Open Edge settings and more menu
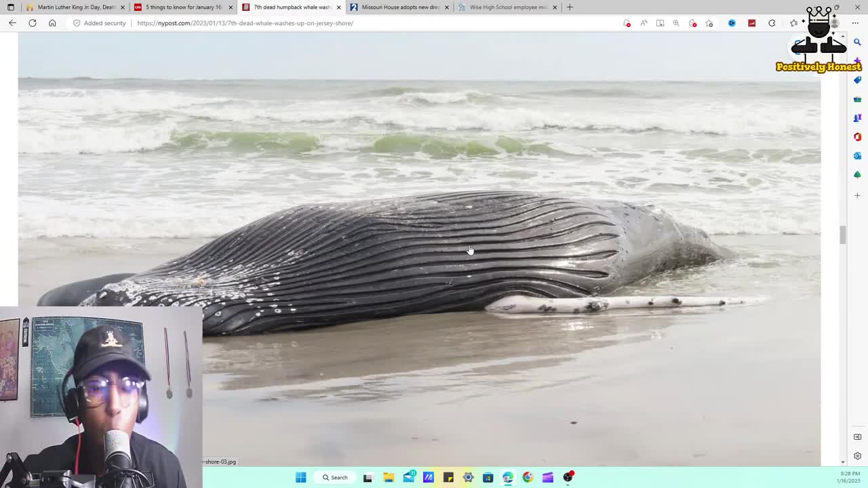This screenshot has width=868, height=488. click(x=855, y=23)
